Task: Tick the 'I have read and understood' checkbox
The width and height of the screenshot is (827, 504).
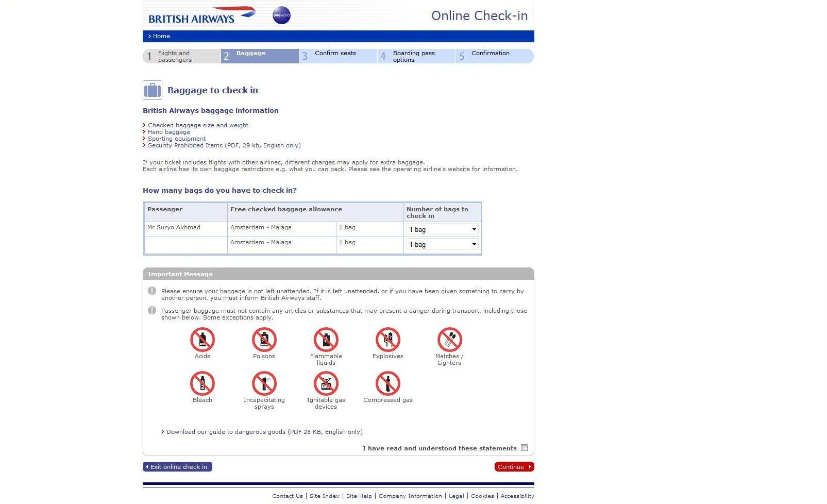Action: pyautogui.click(x=524, y=448)
